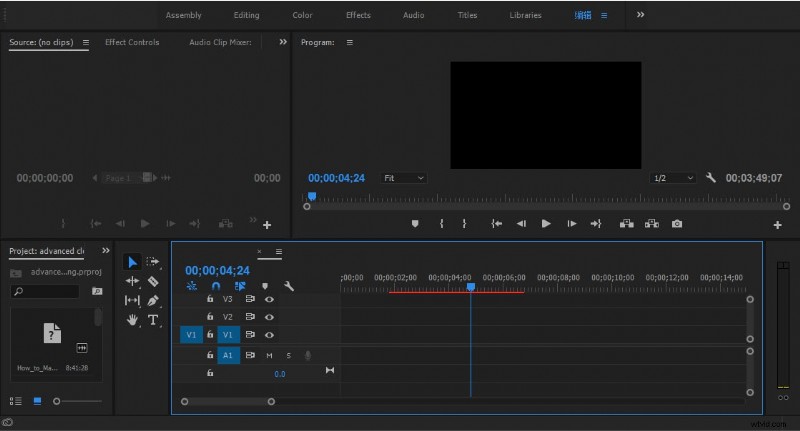Switch to Audio workspace
The width and height of the screenshot is (800, 431).
click(413, 15)
